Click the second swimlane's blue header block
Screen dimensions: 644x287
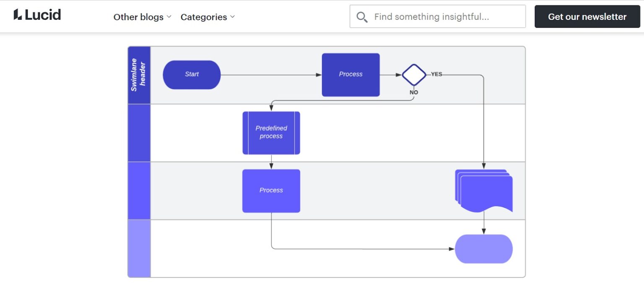pyautogui.click(x=139, y=133)
